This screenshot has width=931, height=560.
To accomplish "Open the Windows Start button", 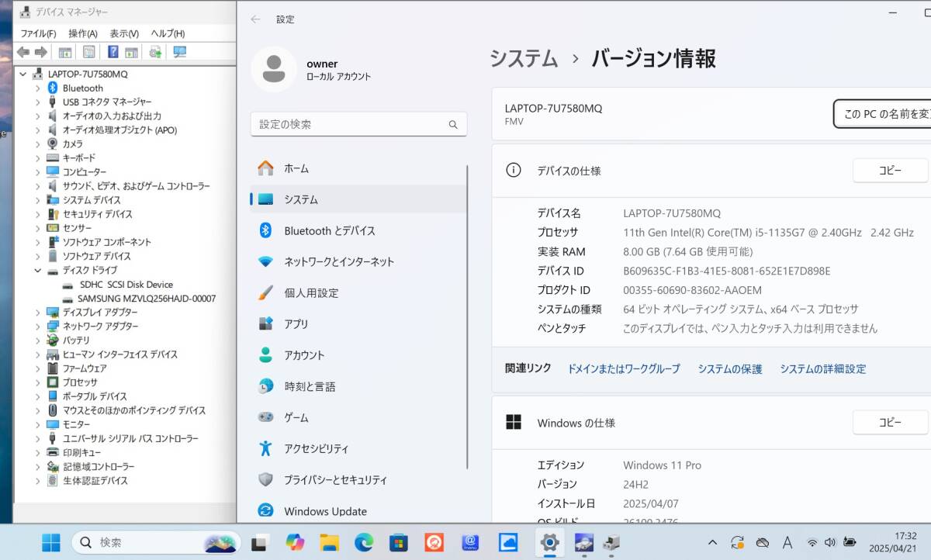I will (51, 542).
